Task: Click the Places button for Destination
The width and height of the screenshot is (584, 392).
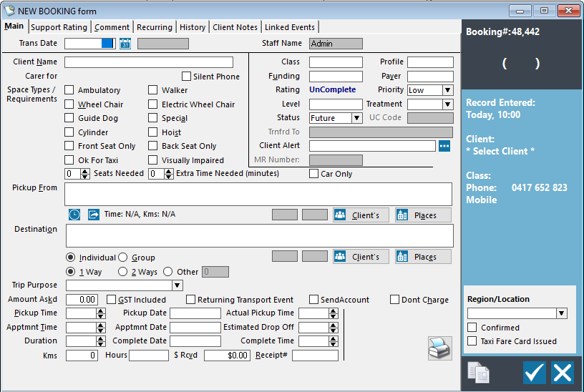Action: coord(423,257)
